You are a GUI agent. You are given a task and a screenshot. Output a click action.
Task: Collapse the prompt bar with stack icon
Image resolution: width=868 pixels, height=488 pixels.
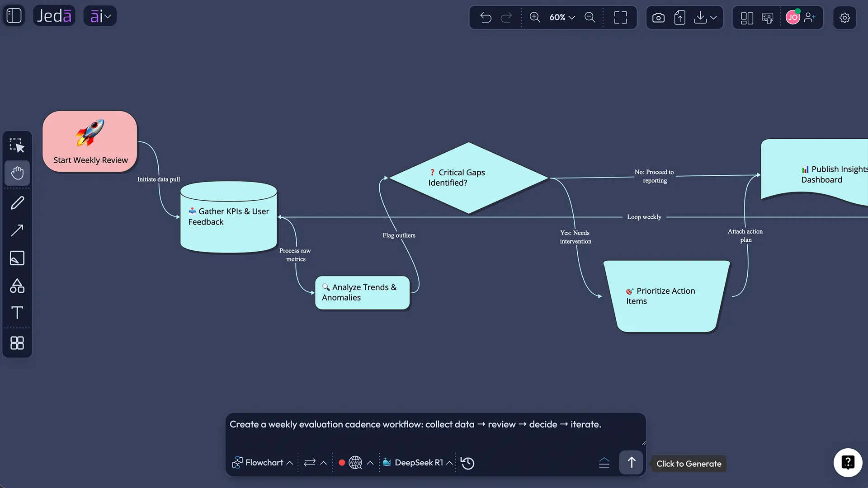point(604,463)
